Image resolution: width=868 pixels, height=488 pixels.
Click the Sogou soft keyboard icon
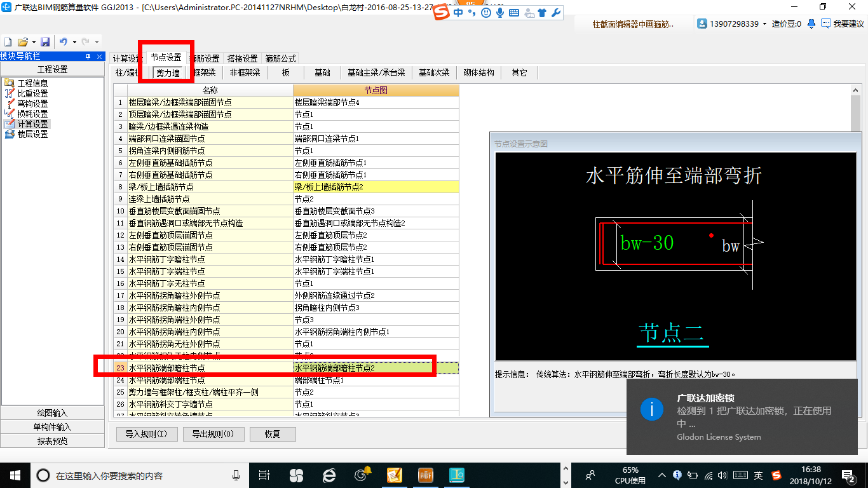(x=513, y=13)
